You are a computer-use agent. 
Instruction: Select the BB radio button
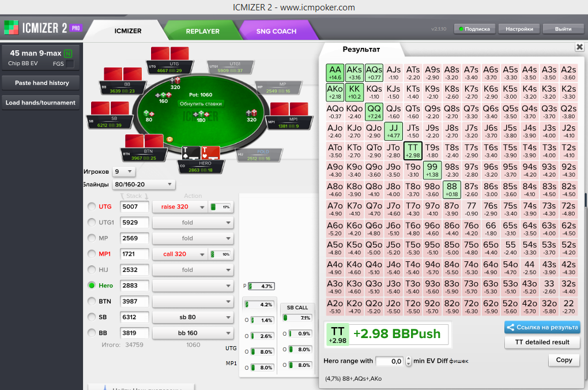[92, 332]
